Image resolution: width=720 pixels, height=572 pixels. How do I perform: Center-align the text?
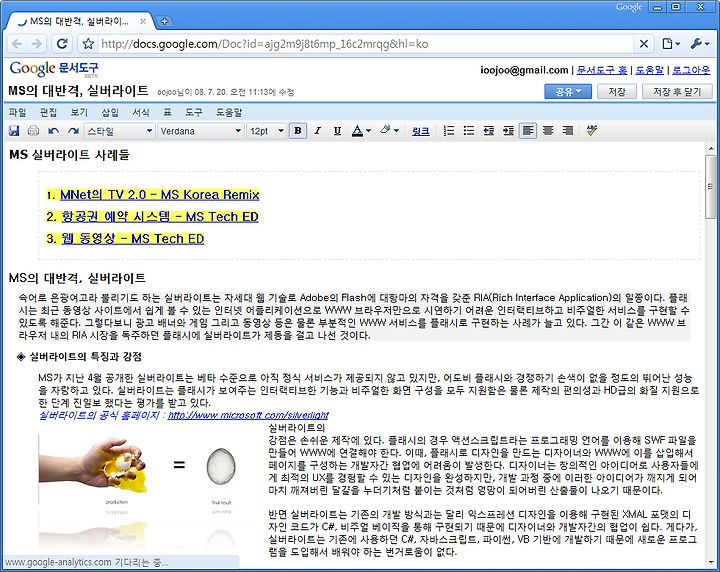point(548,131)
